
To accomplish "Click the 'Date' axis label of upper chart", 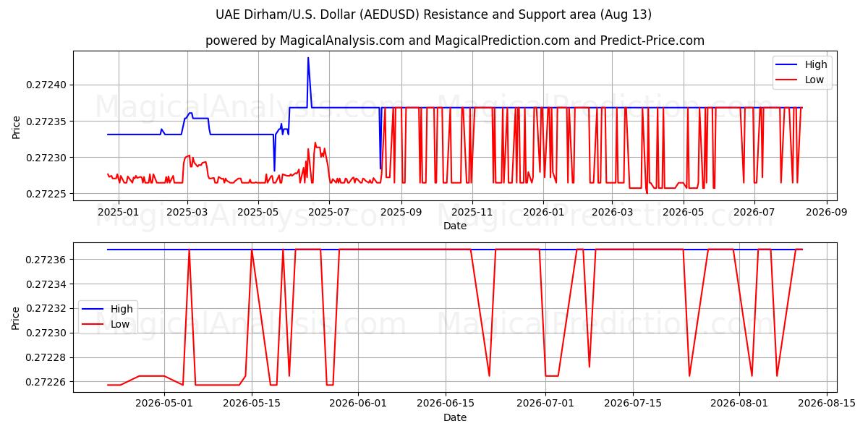I will click(x=455, y=226).
